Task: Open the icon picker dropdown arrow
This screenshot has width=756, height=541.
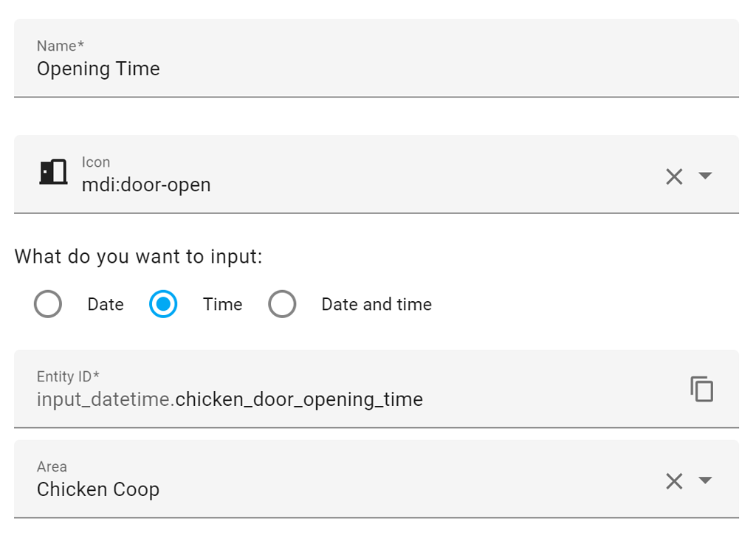Action: [705, 176]
